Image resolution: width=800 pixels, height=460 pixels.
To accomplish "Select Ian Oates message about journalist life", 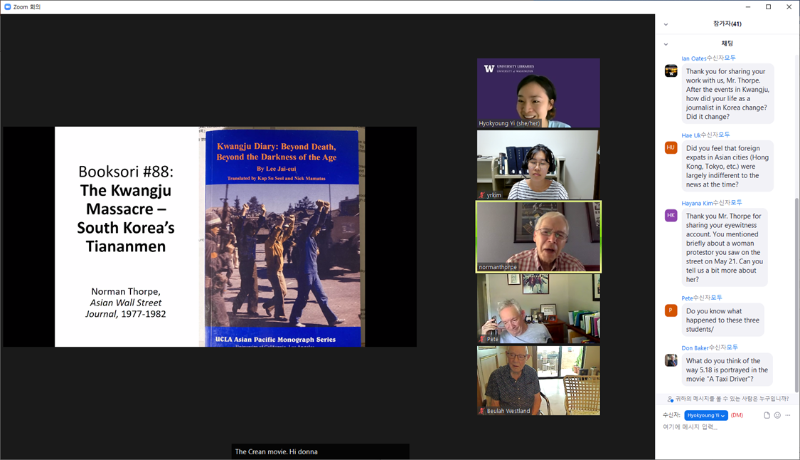I will [x=728, y=94].
